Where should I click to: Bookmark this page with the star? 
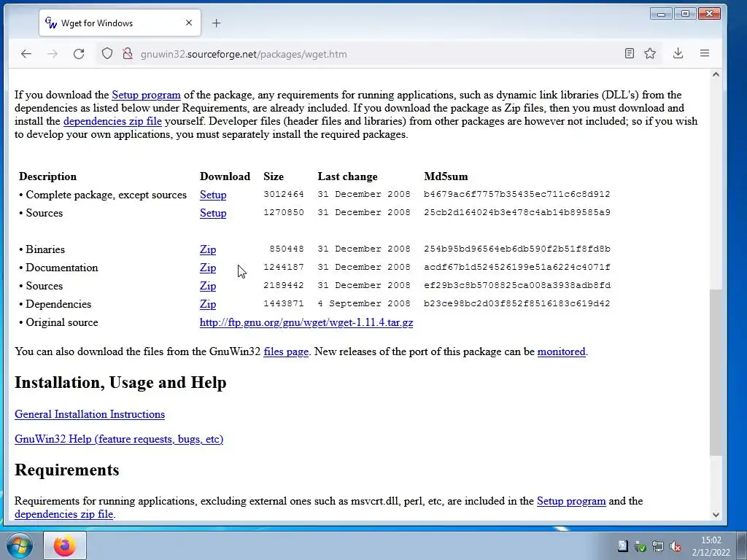(x=650, y=53)
